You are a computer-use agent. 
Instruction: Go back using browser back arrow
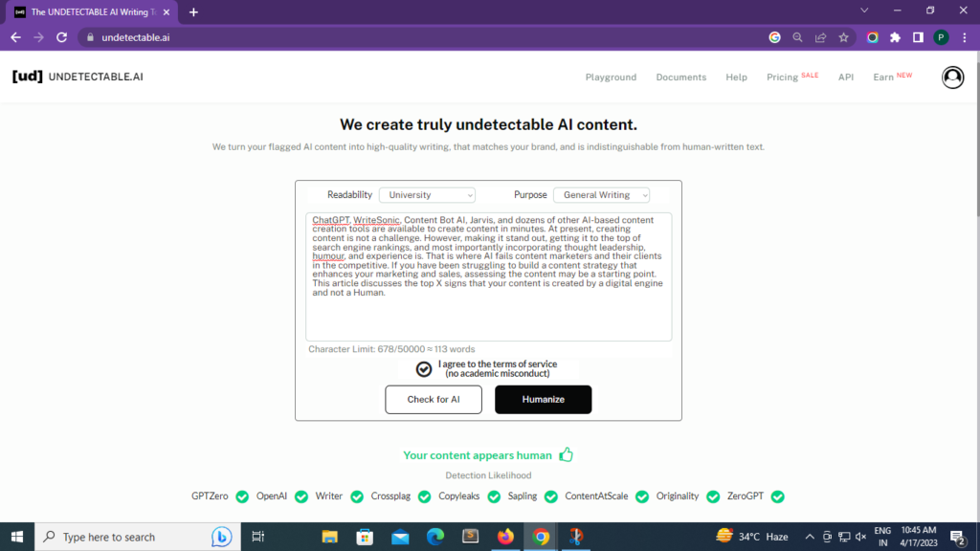point(15,37)
